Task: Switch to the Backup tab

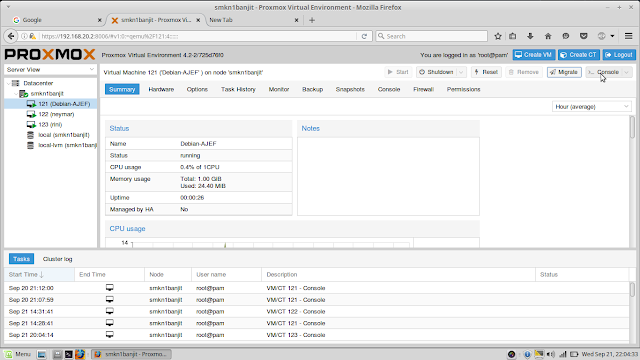Action: point(313,89)
